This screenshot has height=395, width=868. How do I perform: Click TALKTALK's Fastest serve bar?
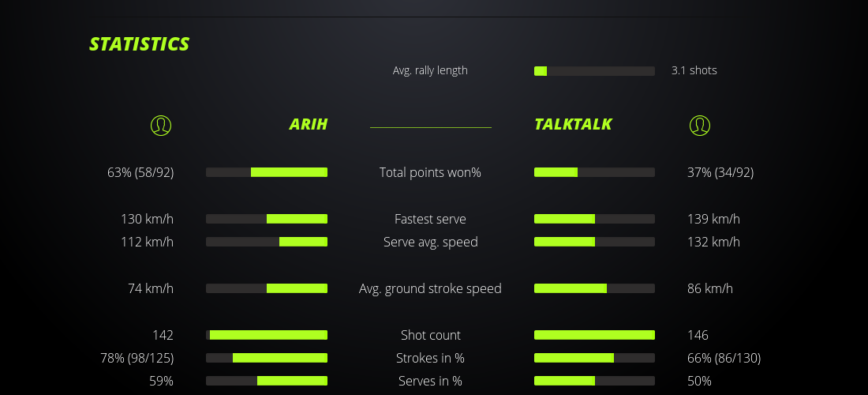594,219
